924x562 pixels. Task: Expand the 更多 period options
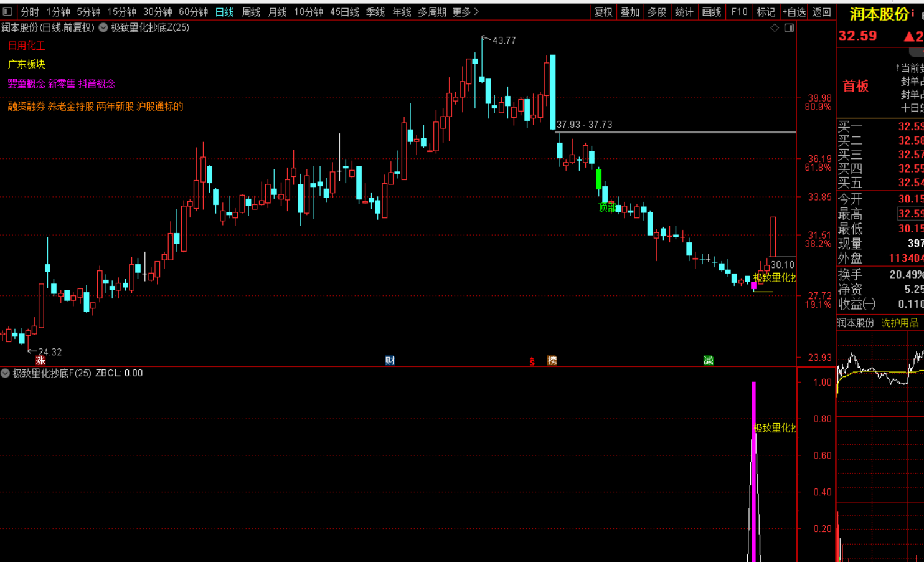[465, 12]
